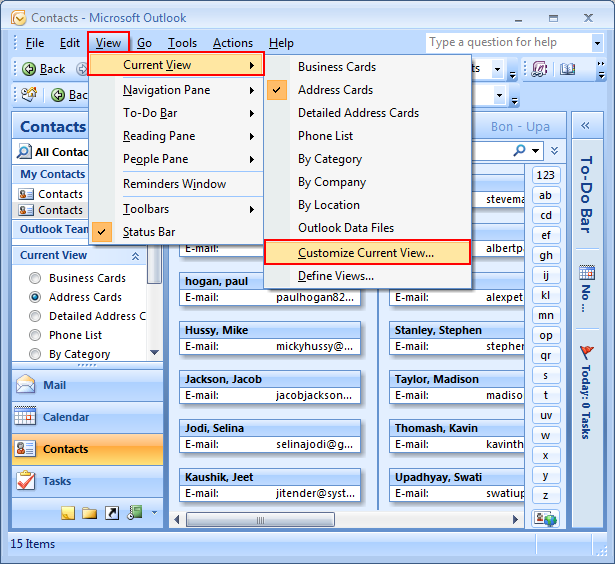The height and width of the screenshot is (564, 615).
Task: Select Detailed Address Cards radio option
Action: [x=35, y=316]
